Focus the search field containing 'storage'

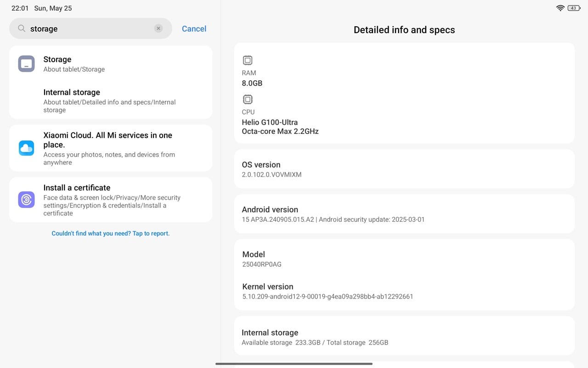[90, 29]
